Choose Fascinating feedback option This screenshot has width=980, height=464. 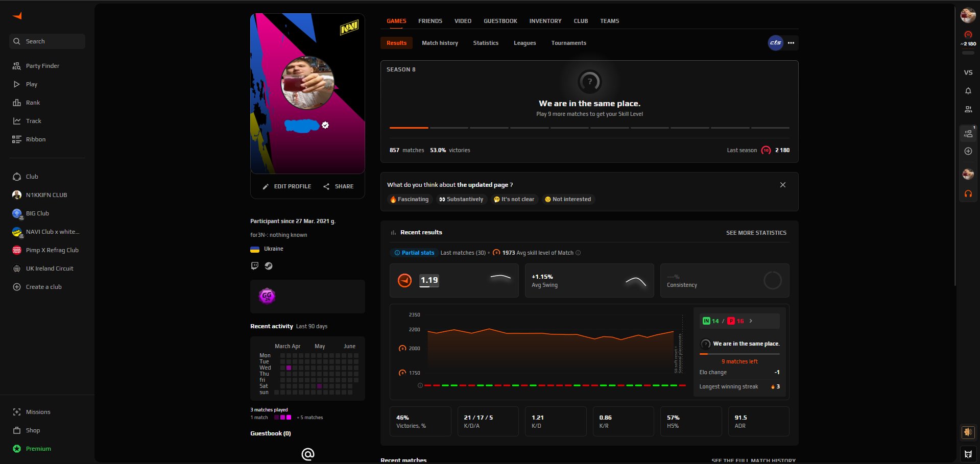point(410,199)
